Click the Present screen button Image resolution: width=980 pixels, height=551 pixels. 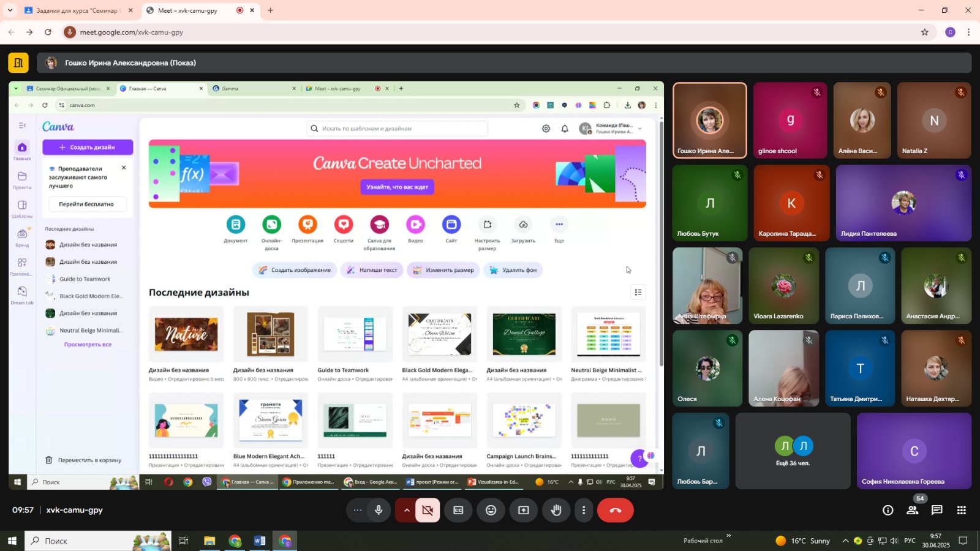coord(524,510)
